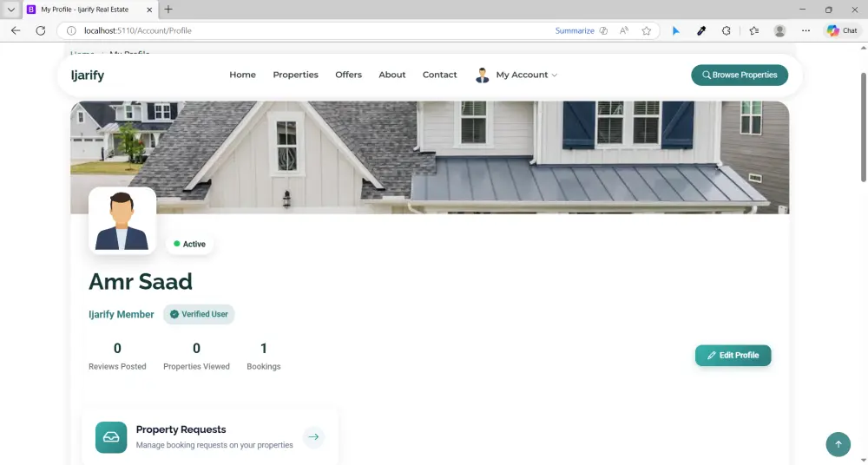This screenshot has height=465, width=868.
Task: Open browser settings and more menu
Action: tap(806, 31)
